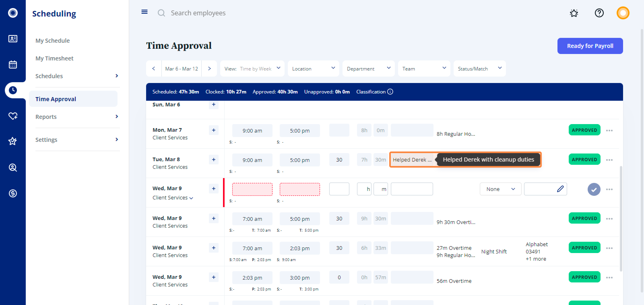
Task: Click the Search employees field
Action: tap(198, 13)
